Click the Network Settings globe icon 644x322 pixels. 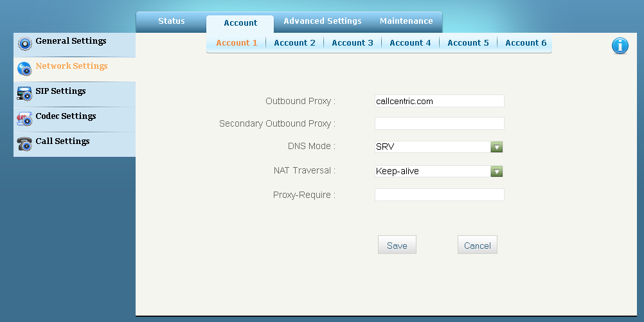24,69
